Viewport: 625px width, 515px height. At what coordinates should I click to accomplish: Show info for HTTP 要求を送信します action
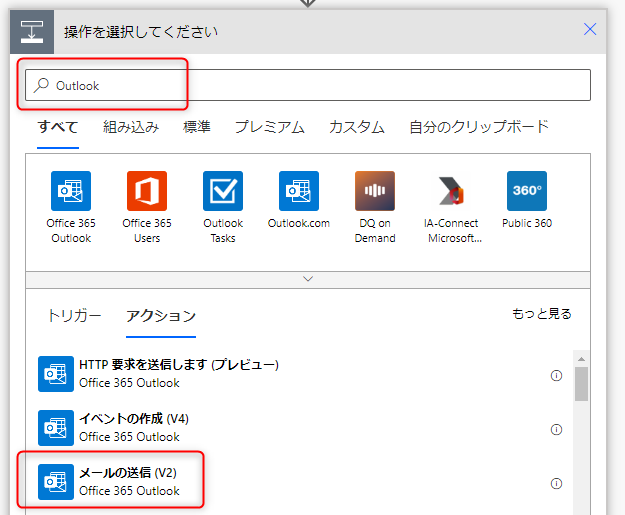[x=556, y=375]
